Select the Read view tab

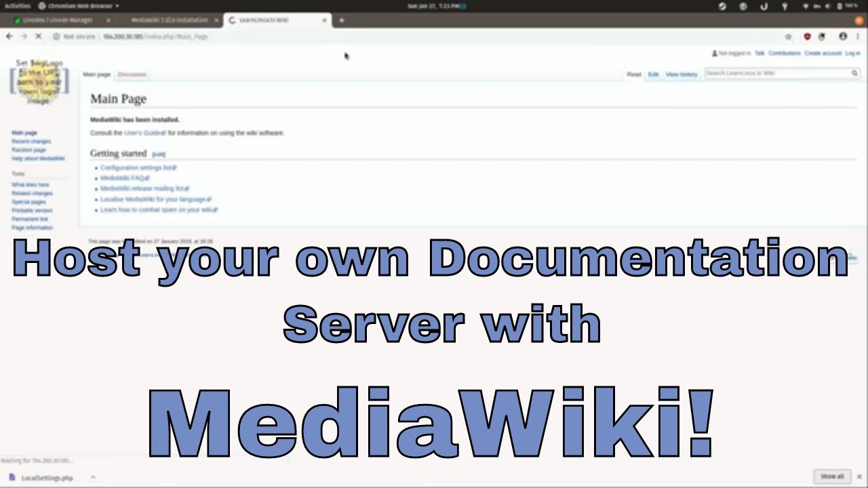[634, 75]
